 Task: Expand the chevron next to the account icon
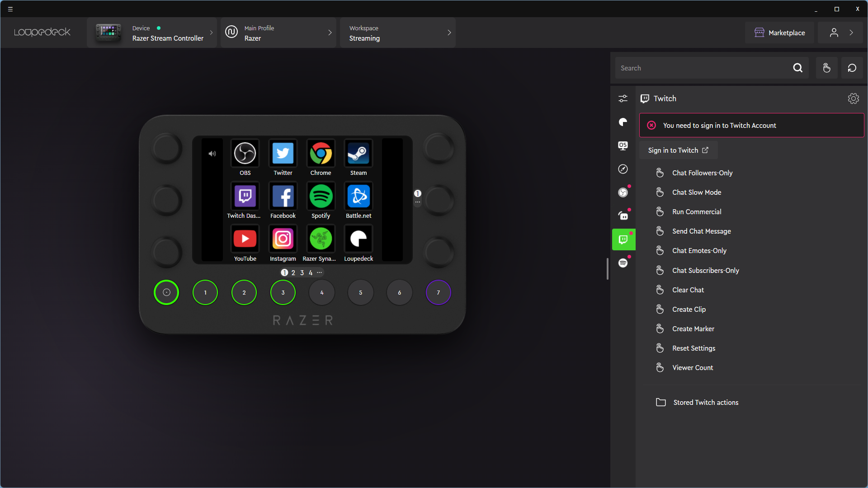click(851, 33)
